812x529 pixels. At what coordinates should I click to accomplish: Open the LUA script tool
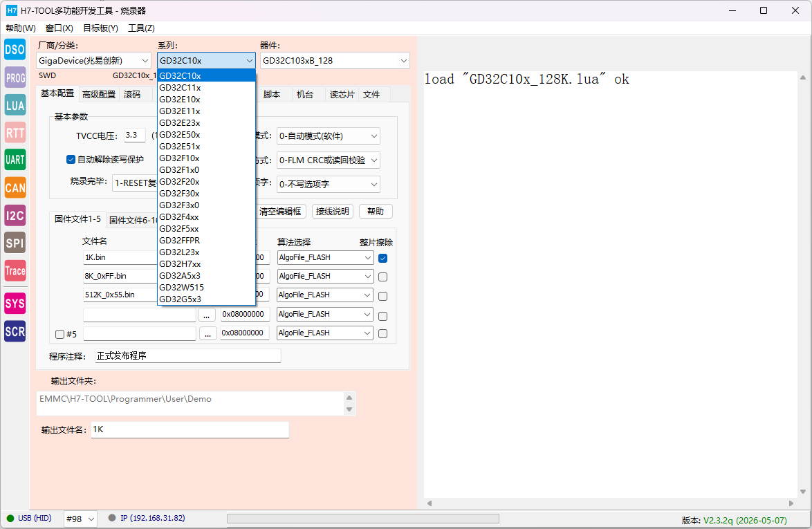pyautogui.click(x=15, y=105)
